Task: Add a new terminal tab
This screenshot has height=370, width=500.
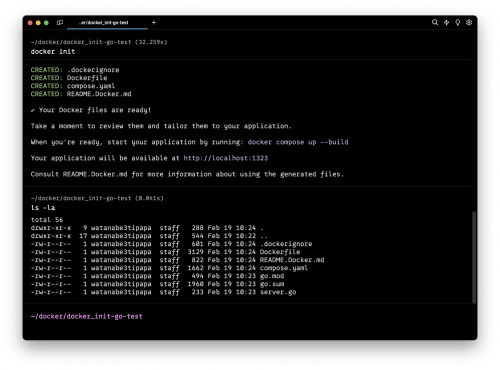Action: pyautogui.click(x=154, y=23)
